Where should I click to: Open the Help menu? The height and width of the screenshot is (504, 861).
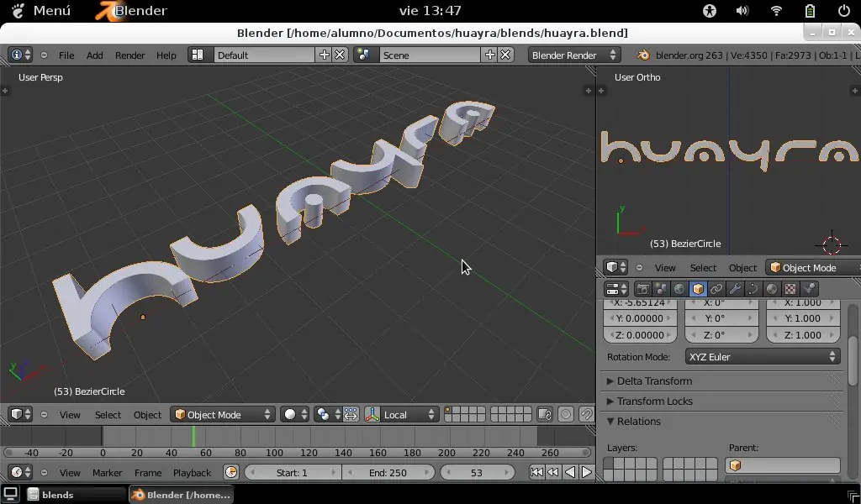click(166, 55)
